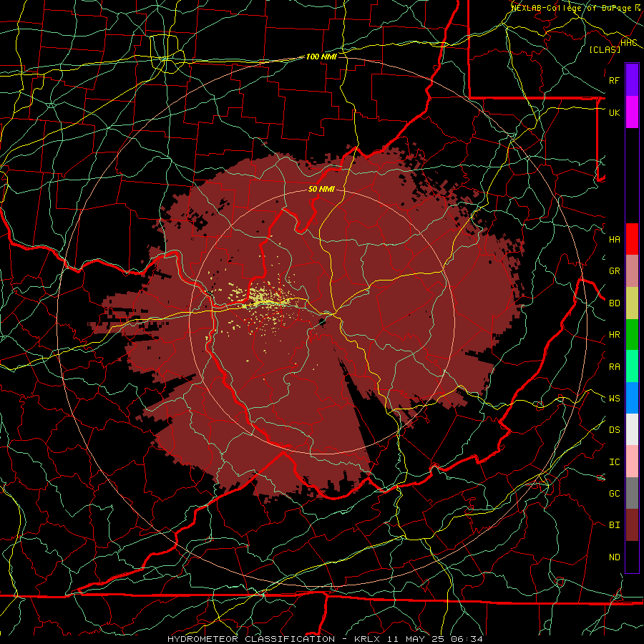Screen dimensions: 644x644
Task: Click the GC gray legend swatch
Action: [x=632, y=493]
